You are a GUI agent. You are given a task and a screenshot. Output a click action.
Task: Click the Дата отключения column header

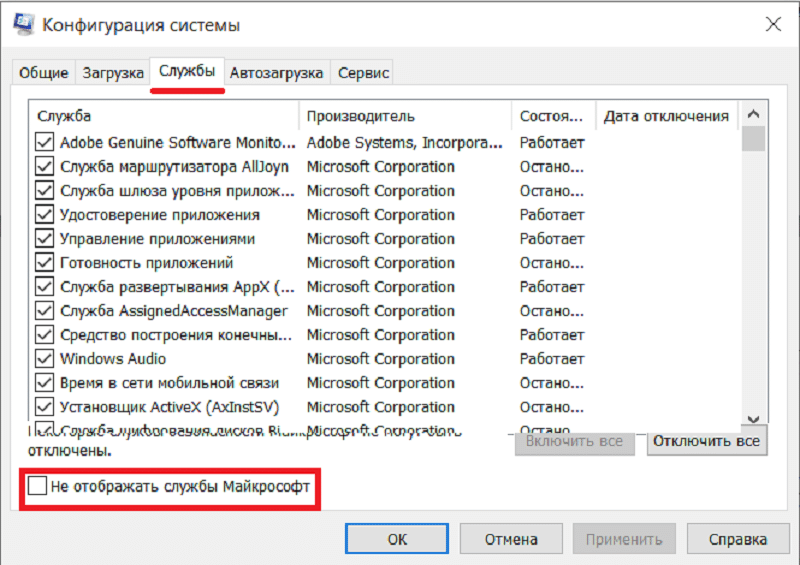coord(666,116)
